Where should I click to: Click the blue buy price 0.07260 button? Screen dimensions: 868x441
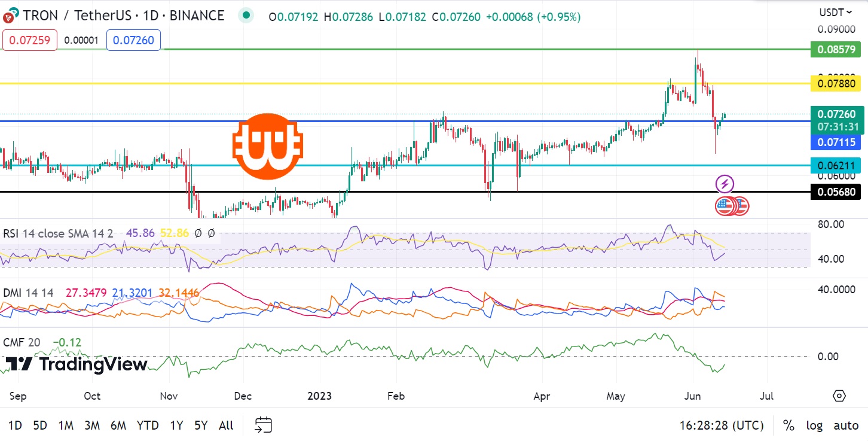click(133, 40)
